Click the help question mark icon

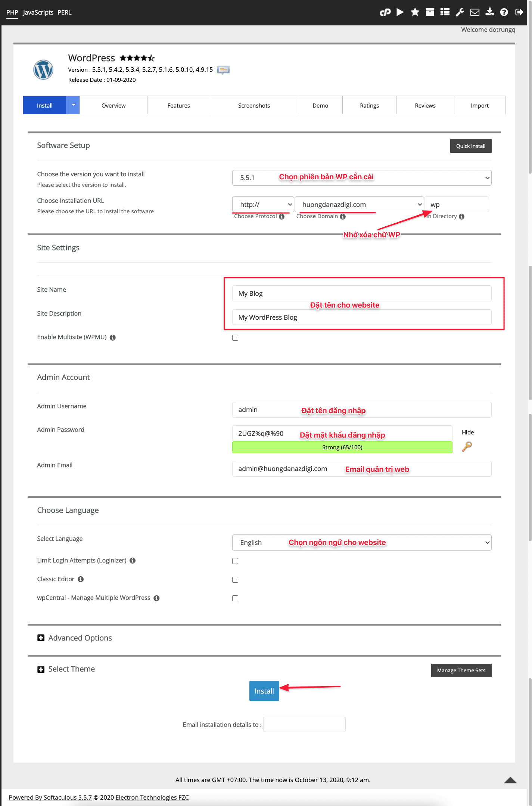504,12
